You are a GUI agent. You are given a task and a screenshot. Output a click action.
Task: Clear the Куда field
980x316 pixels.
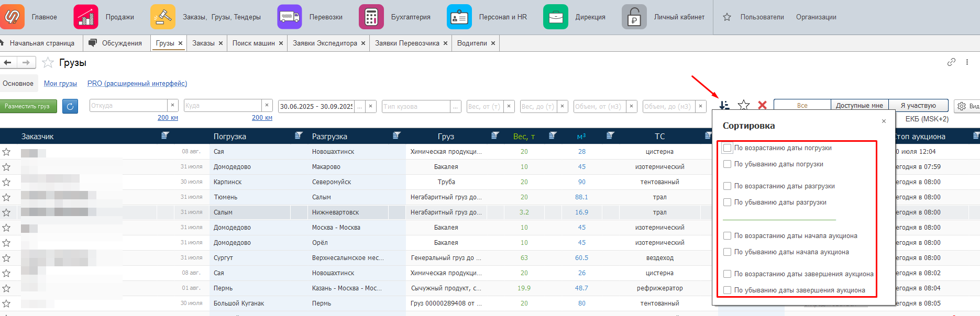(x=267, y=105)
